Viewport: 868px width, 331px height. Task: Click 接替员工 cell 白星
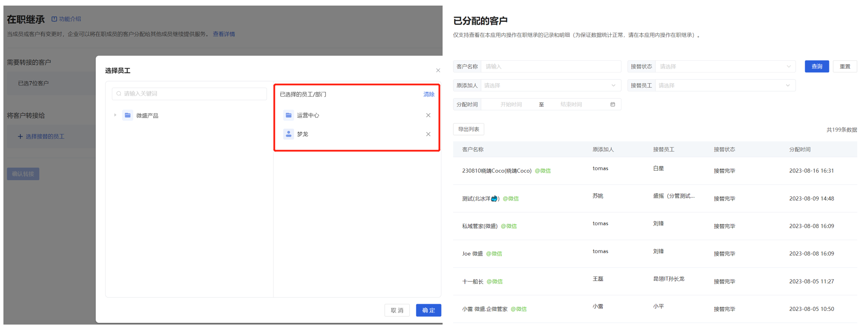659,169
